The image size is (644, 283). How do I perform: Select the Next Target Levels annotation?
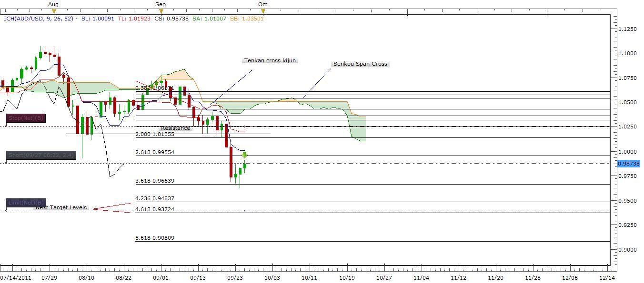point(61,207)
